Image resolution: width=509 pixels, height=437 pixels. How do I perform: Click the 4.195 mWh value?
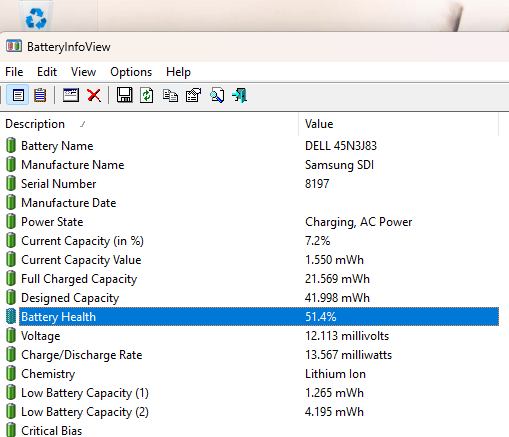click(334, 412)
